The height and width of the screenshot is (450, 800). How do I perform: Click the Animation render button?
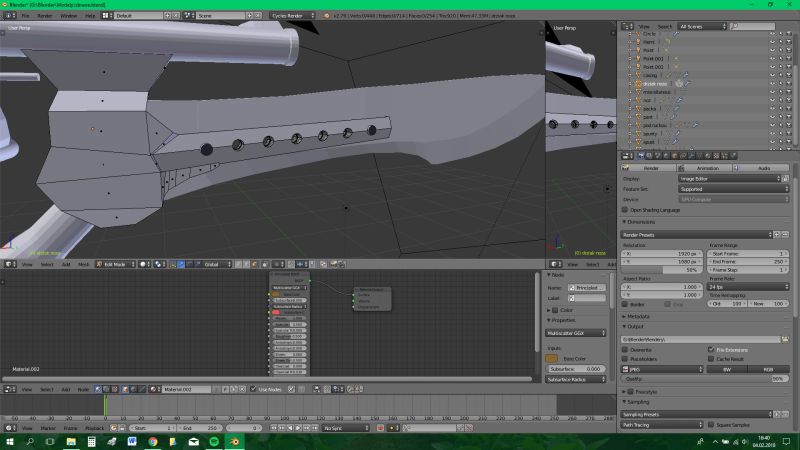(704, 168)
